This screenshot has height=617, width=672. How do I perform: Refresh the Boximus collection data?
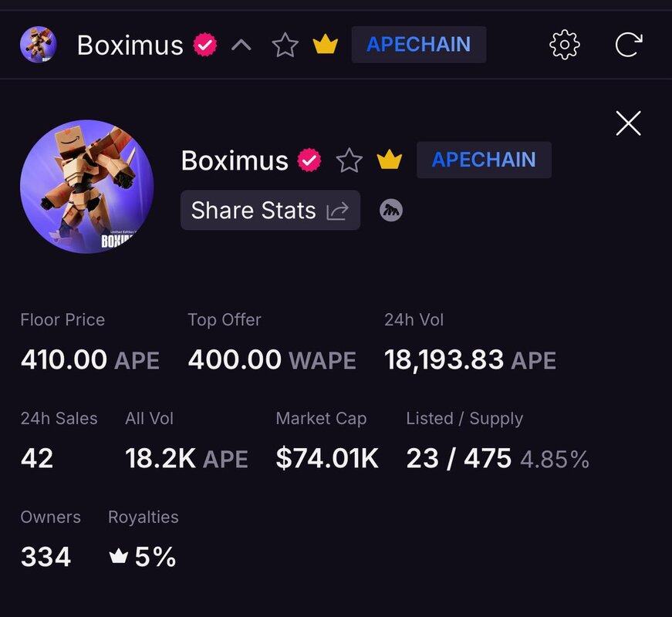[x=628, y=45]
